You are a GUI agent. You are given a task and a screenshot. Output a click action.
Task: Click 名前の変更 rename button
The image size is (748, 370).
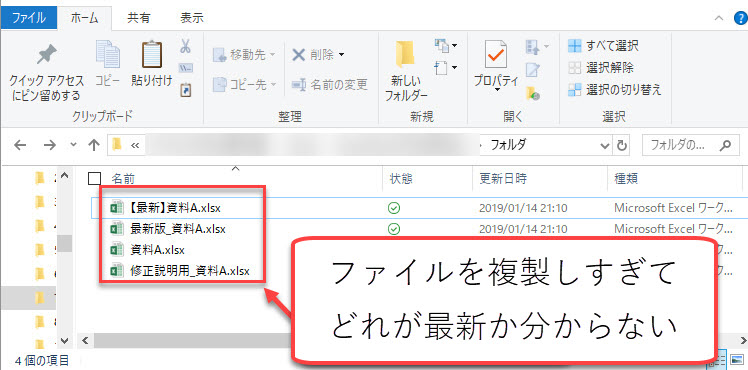[x=330, y=84]
